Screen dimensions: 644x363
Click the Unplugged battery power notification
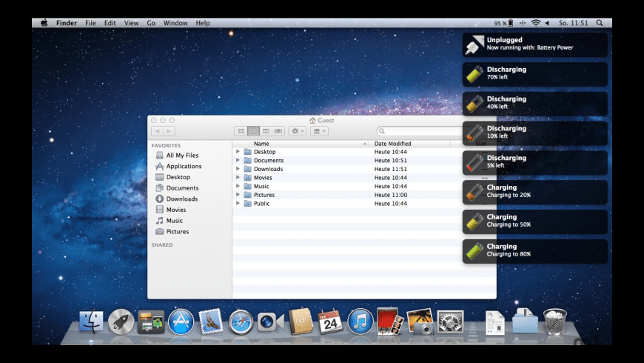pos(534,44)
